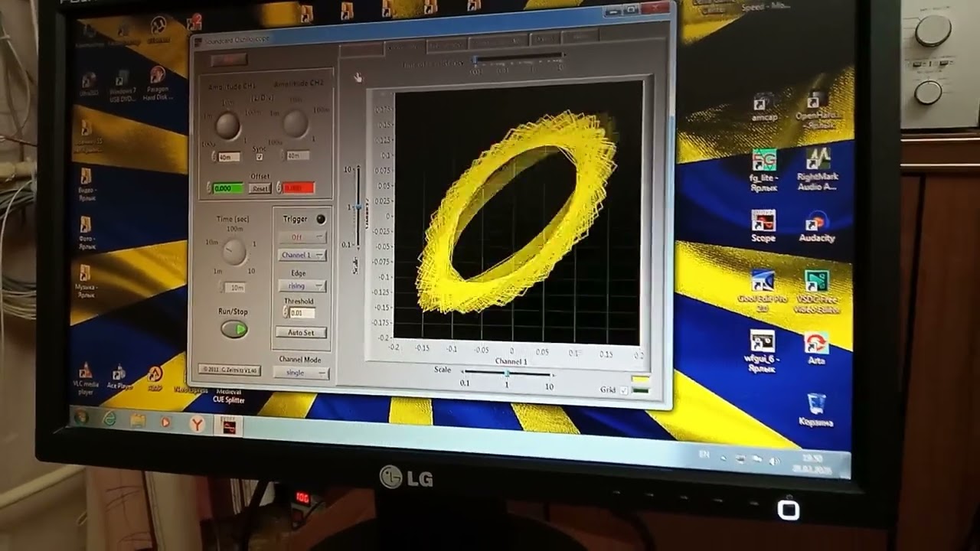Switch to the fifth tab in the tab bar
This screenshot has height=551, width=980.
point(544,38)
